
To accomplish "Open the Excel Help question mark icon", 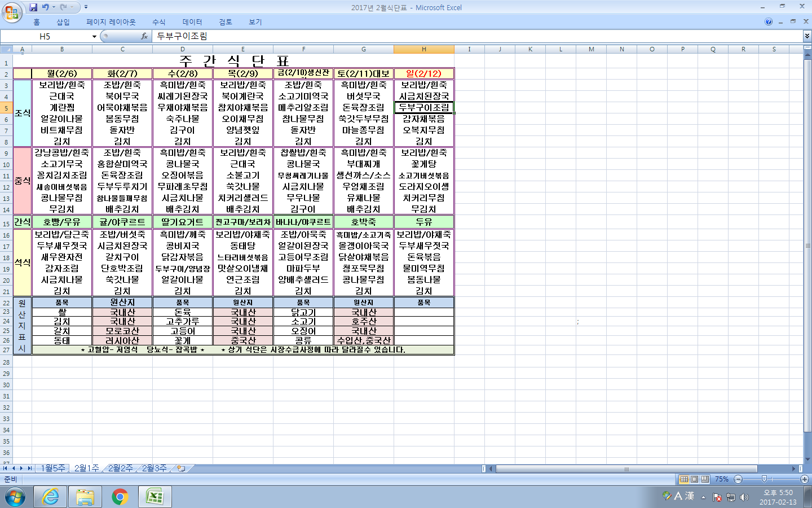I will click(769, 22).
